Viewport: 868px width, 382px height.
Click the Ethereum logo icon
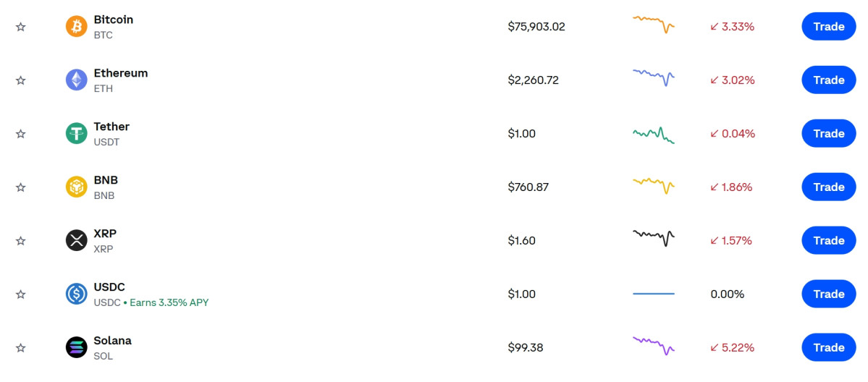(x=76, y=80)
